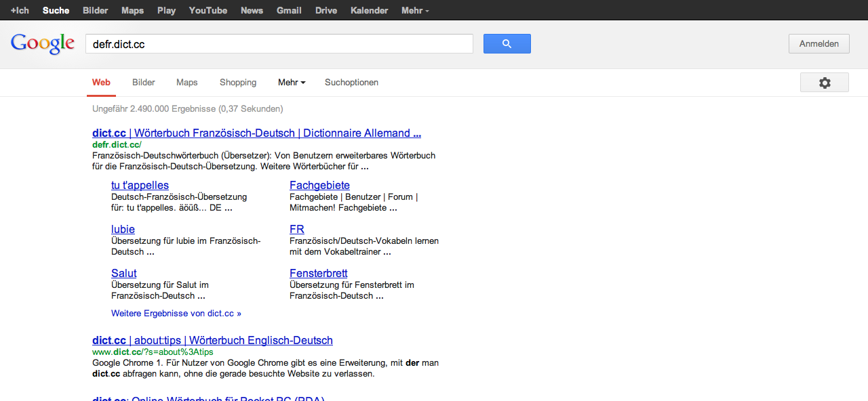This screenshot has width=868, height=401.
Task: Click the blue magnifier search button
Action: pyautogui.click(x=507, y=44)
